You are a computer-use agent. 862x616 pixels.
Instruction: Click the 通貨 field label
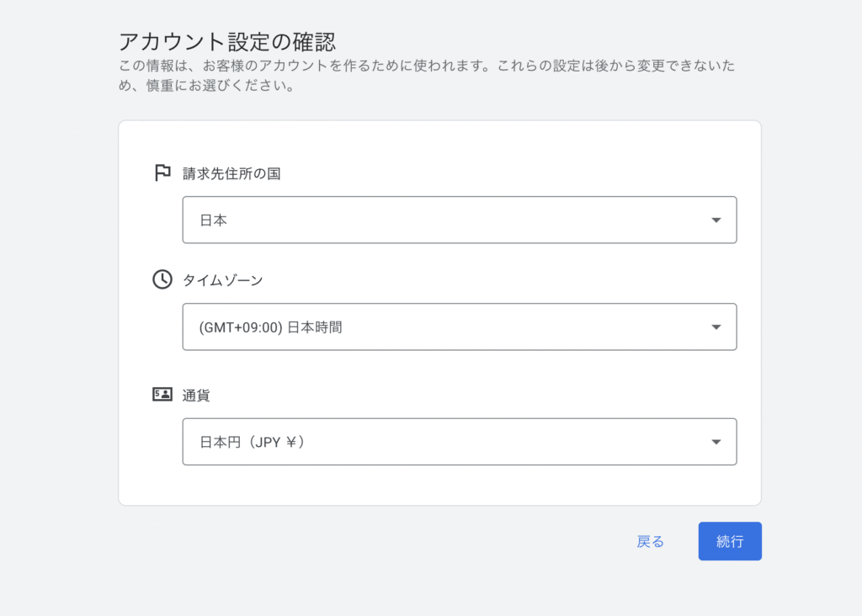pyautogui.click(x=196, y=395)
